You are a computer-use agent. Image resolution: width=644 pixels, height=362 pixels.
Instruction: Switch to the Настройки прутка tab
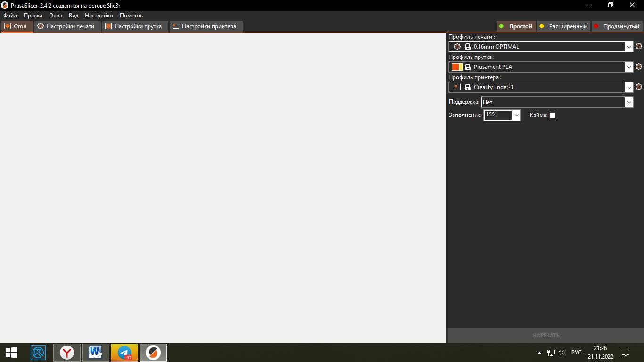[x=135, y=26]
